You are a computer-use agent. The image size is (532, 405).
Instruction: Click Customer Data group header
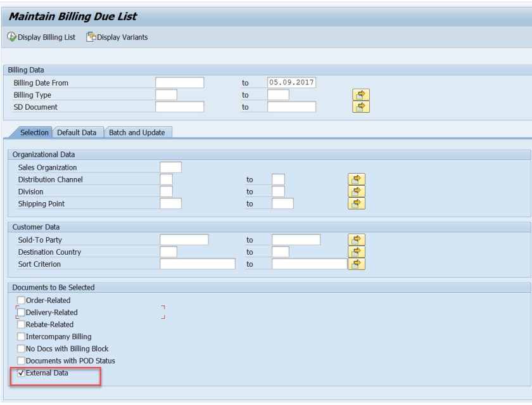pos(36,227)
